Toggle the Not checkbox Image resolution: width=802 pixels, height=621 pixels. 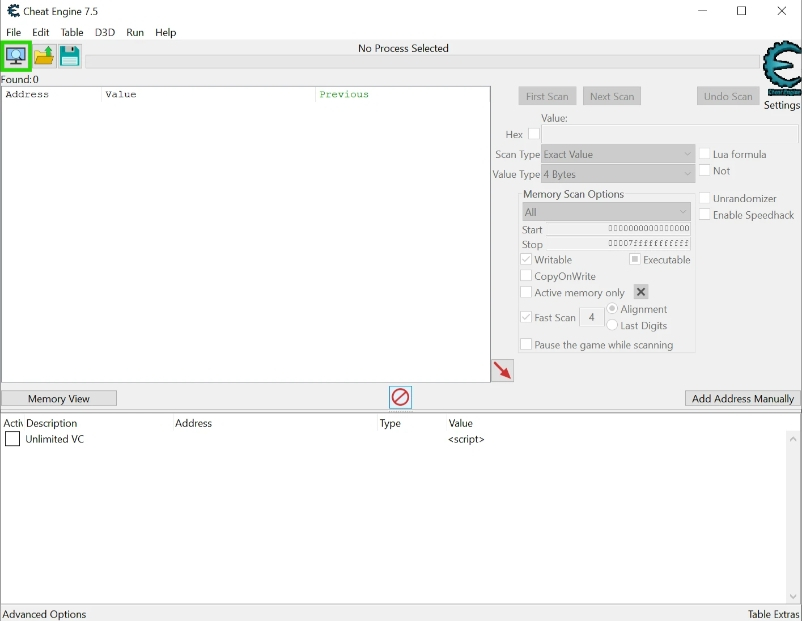pyautogui.click(x=704, y=170)
